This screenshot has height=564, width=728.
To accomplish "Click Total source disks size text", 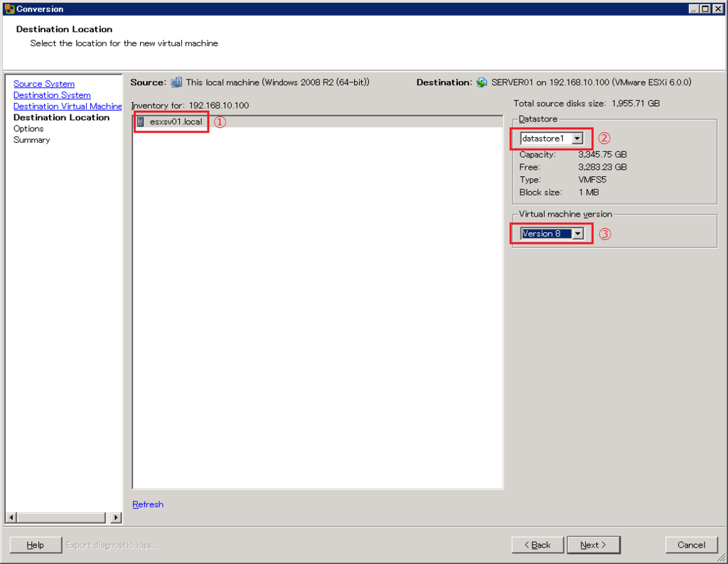I will [x=587, y=104].
